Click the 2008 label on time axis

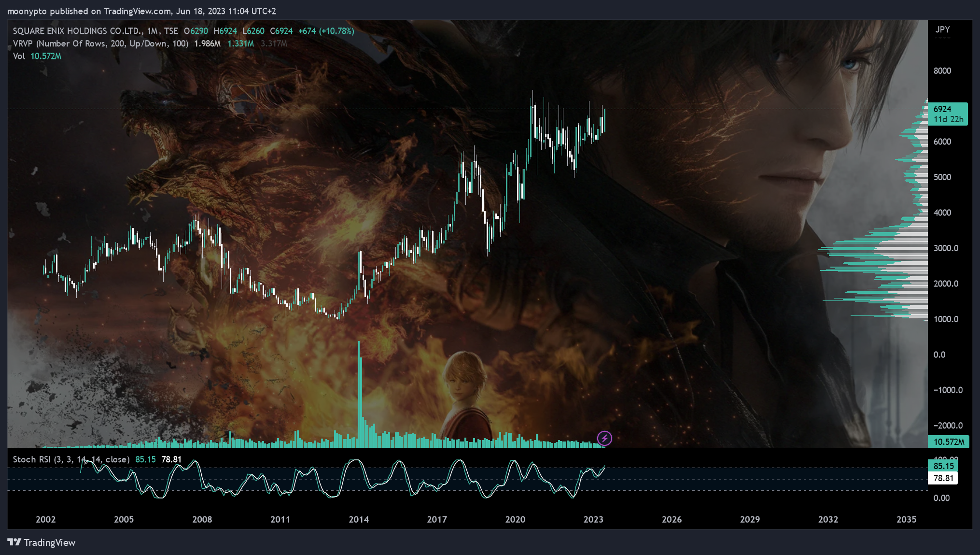point(202,519)
